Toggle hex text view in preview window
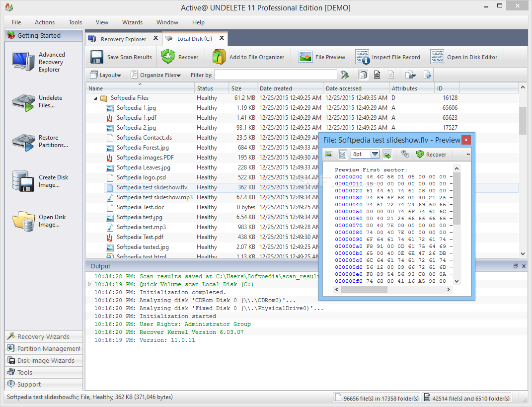Screen dimensions: 532x407 click(343, 155)
